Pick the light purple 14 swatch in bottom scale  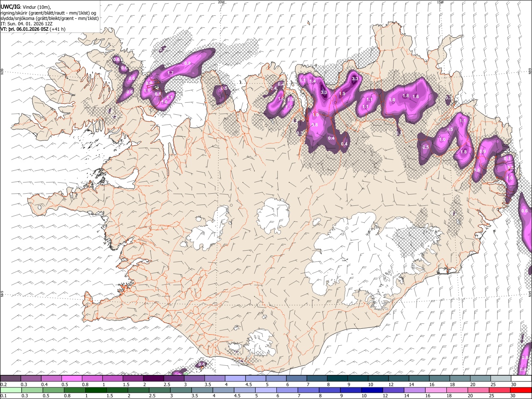(415, 390)
